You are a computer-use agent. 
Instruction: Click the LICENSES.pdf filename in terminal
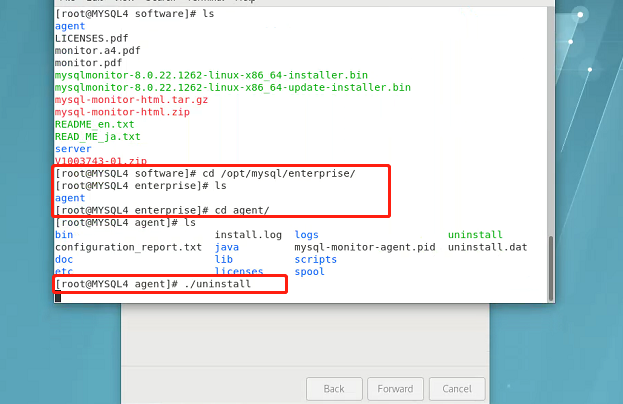tap(92, 38)
